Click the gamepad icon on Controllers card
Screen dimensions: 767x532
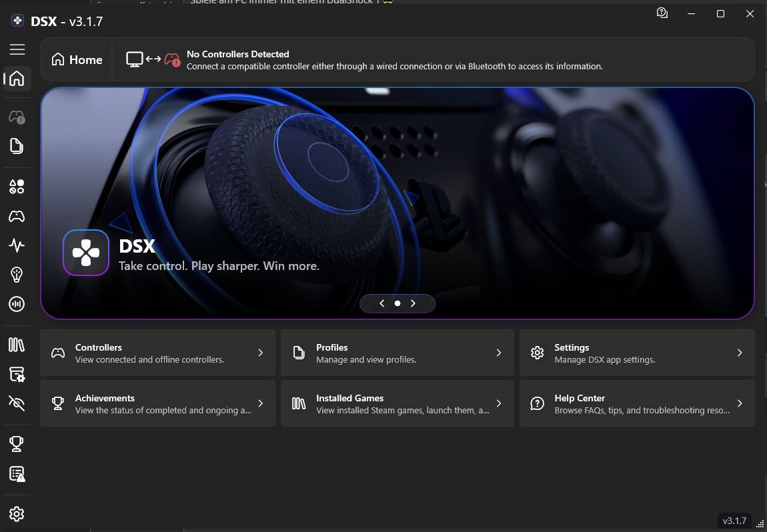(x=58, y=353)
